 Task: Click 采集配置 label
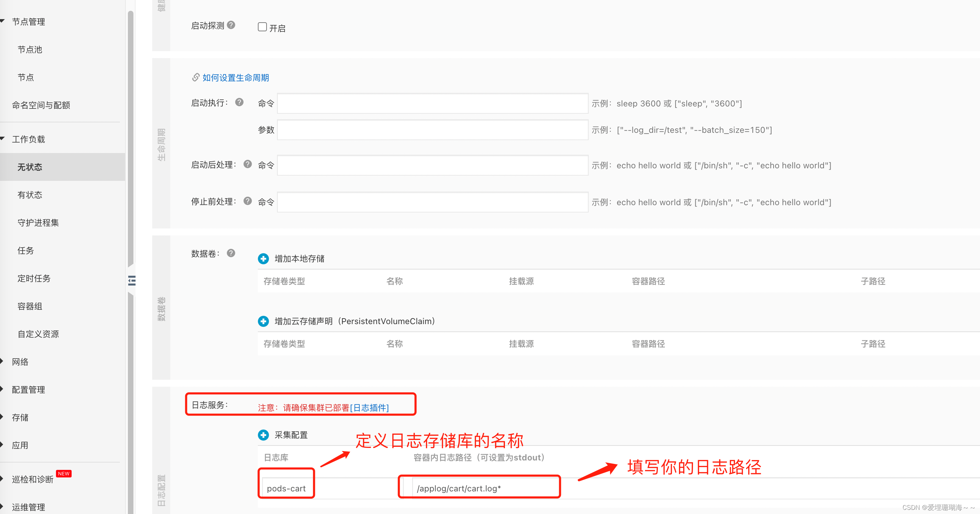point(291,435)
